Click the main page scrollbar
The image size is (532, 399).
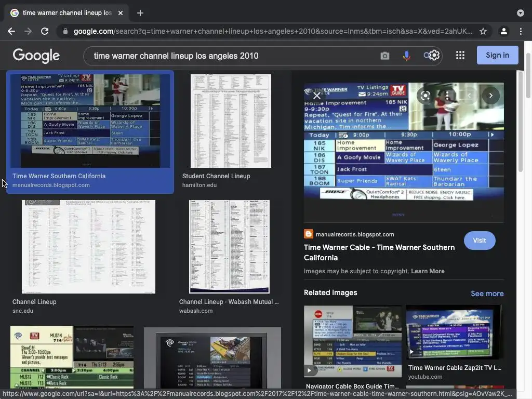point(528,75)
